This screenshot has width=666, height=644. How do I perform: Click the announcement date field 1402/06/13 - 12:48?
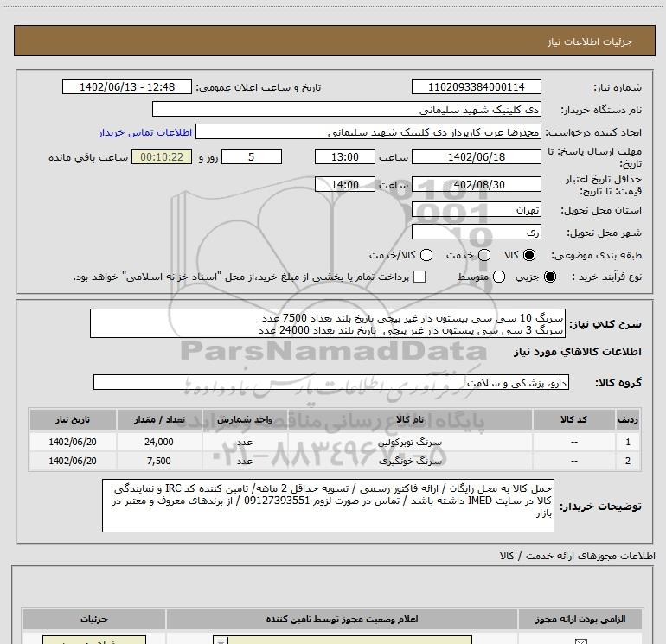point(127,86)
